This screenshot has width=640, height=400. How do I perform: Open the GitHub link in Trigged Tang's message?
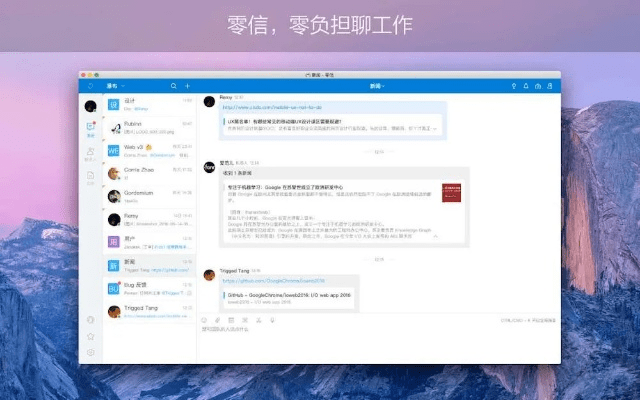coord(272,281)
